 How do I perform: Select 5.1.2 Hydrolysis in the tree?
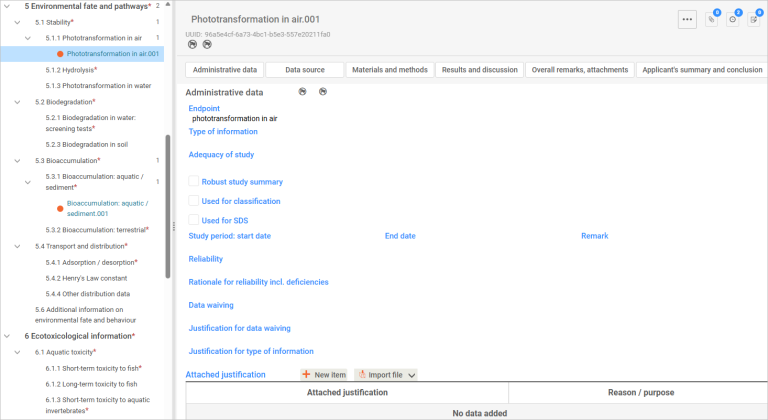point(72,70)
